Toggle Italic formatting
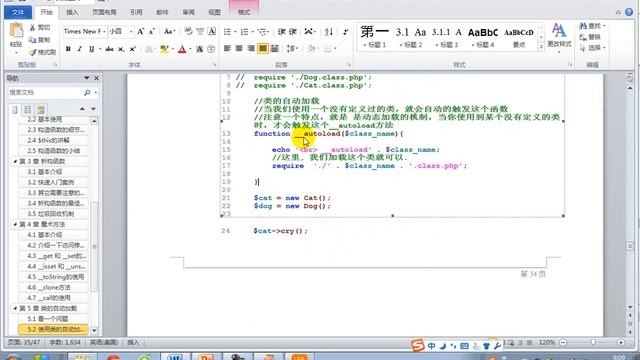This screenshot has width=640, height=360. pos(80,49)
